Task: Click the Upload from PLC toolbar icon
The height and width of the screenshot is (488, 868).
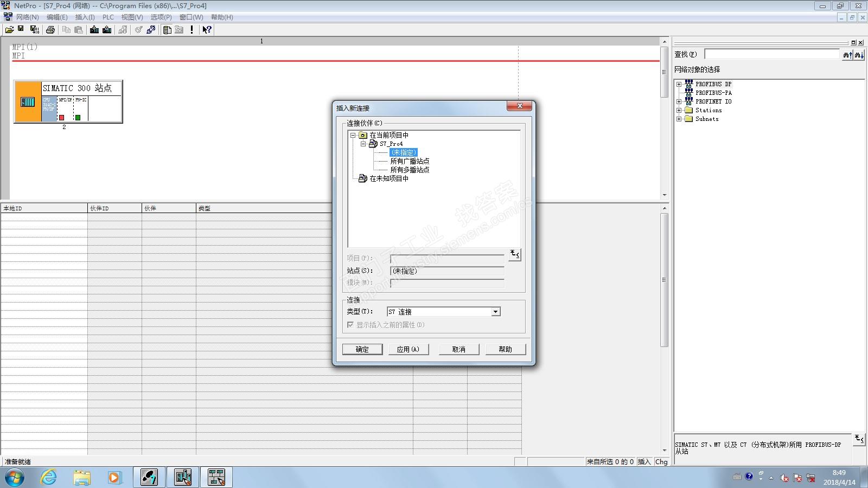Action: [x=107, y=30]
